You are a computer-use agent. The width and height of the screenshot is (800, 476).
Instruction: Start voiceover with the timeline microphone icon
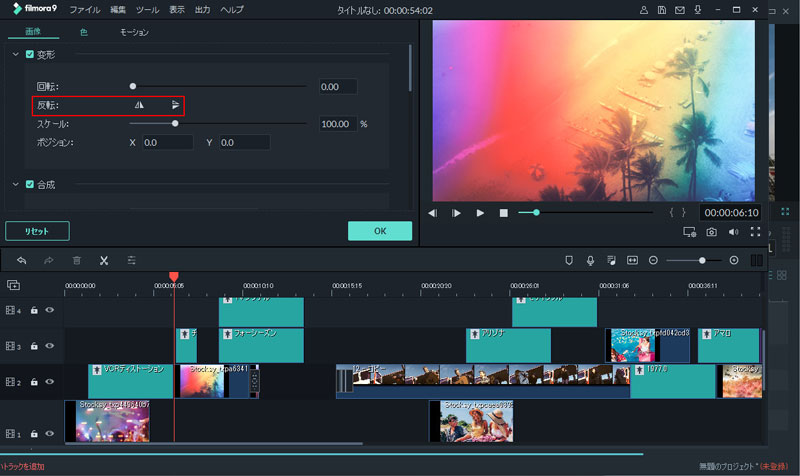point(590,261)
